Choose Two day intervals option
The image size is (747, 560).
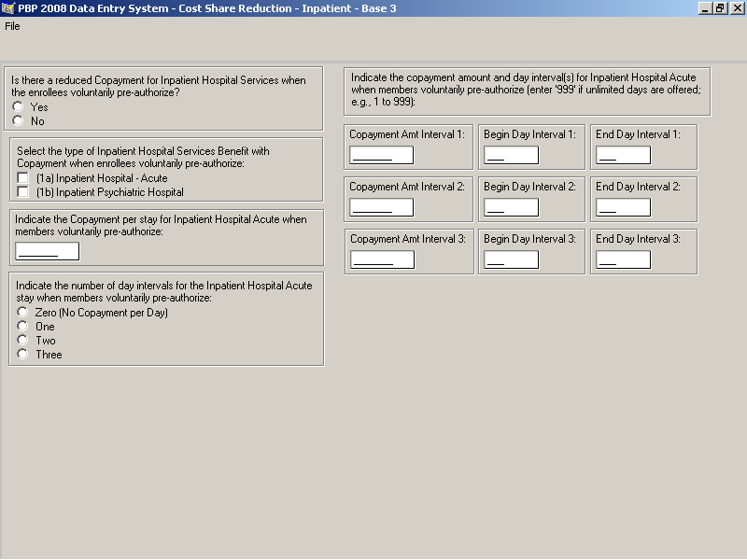(22, 340)
